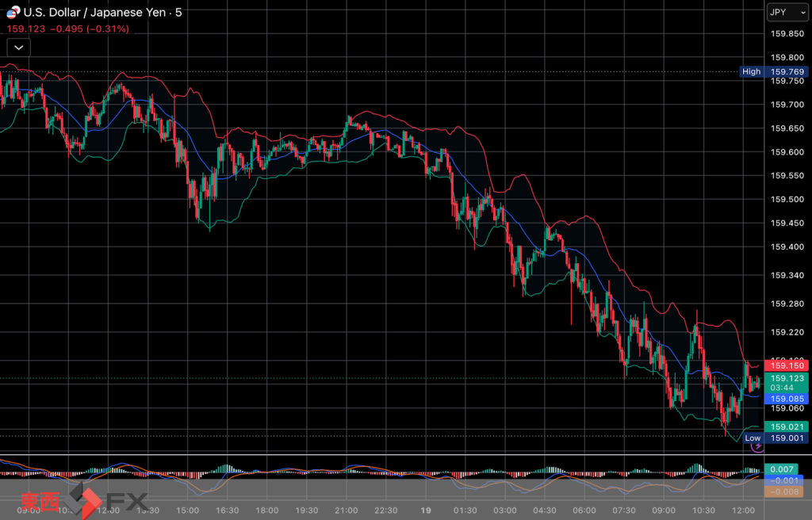Click the purple lightning bolt icon
Viewport: 812px width, 520px height.
point(757,446)
